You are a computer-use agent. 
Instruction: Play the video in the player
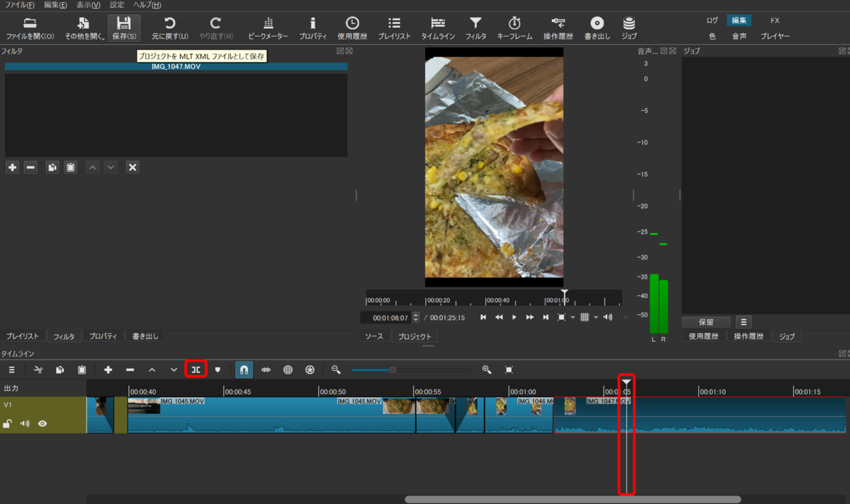click(x=514, y=317)
